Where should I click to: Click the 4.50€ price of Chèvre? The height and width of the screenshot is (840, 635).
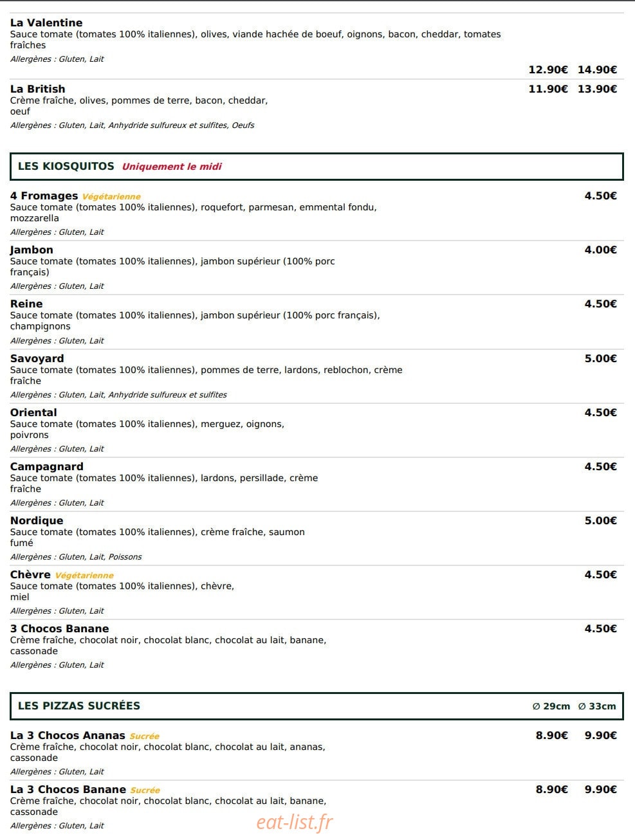(x=601, y=574)
